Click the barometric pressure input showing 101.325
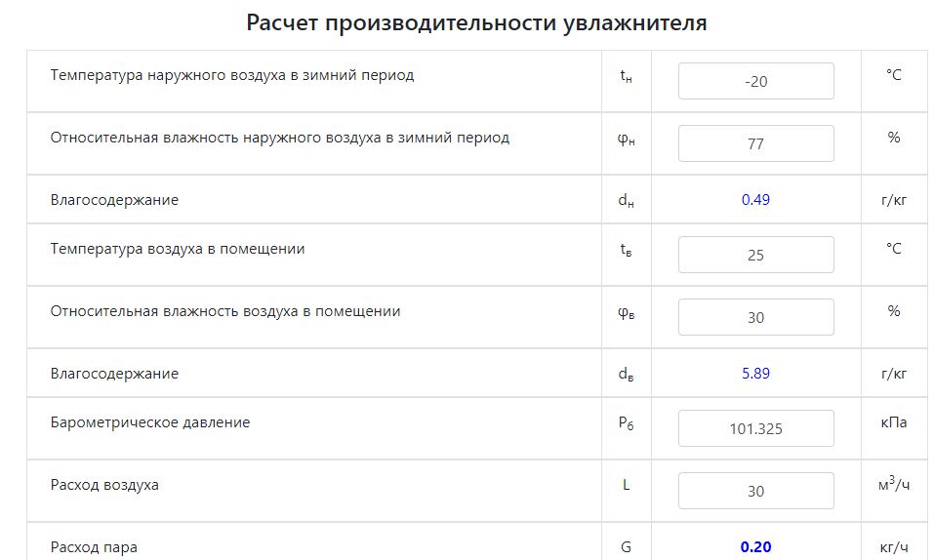 [x=755, y=428]
